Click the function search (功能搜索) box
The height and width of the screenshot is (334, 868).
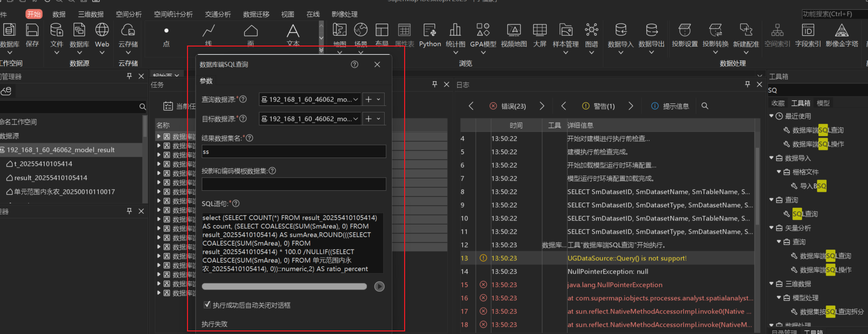pos(834,14)
